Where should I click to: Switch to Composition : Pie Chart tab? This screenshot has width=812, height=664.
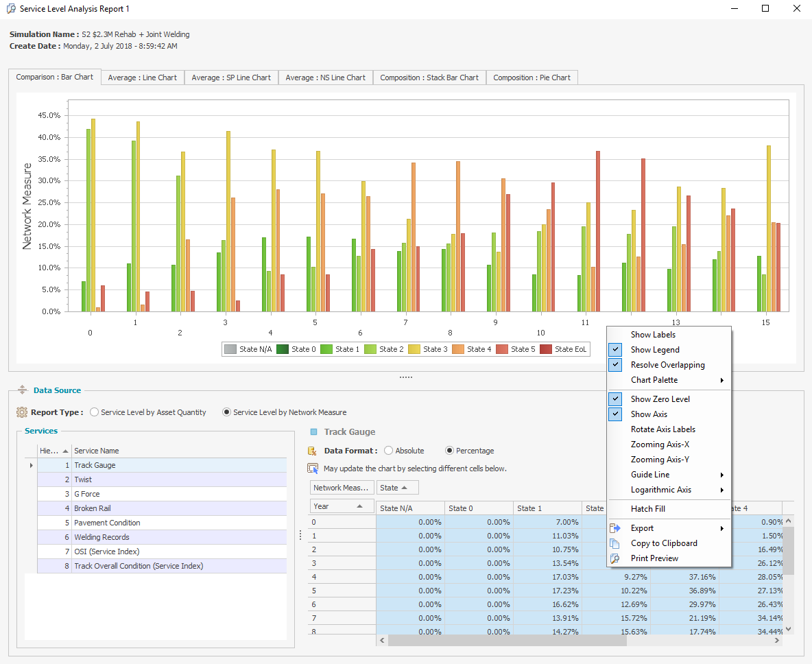tap(532, 78)
